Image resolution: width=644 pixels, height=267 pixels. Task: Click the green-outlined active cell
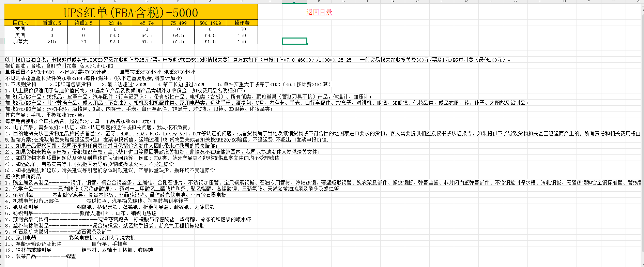pyautogui.click(x=295, y=41)
